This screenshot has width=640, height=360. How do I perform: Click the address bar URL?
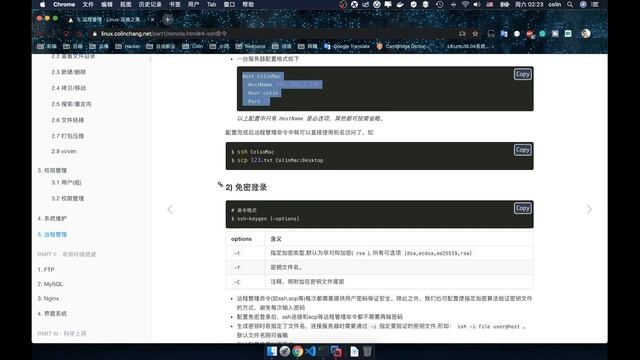163,34
